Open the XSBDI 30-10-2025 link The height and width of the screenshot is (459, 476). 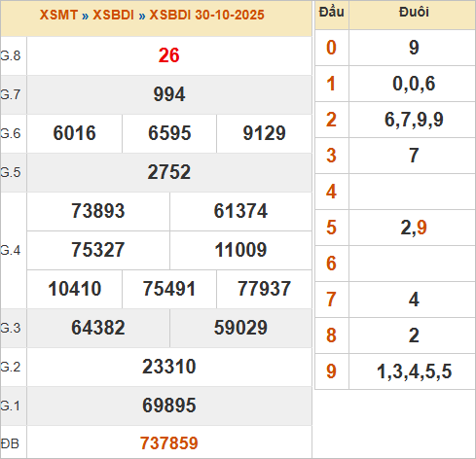[x=206, y=15]
